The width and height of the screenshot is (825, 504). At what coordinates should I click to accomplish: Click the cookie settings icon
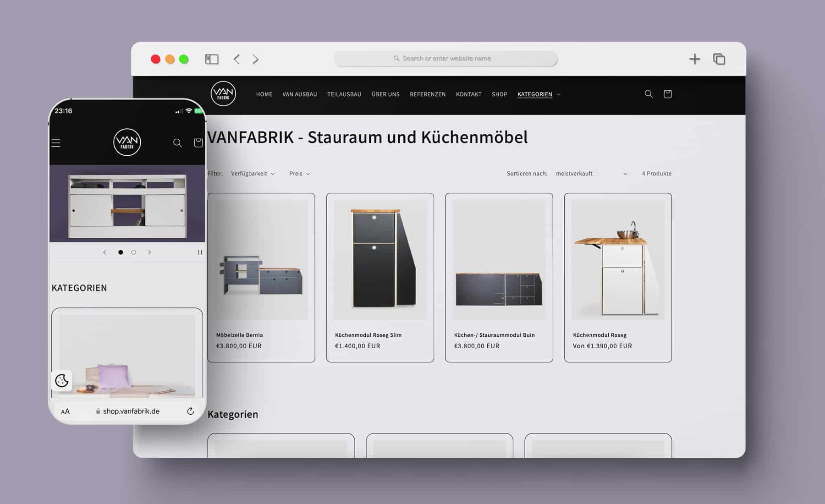coord(62,381)
